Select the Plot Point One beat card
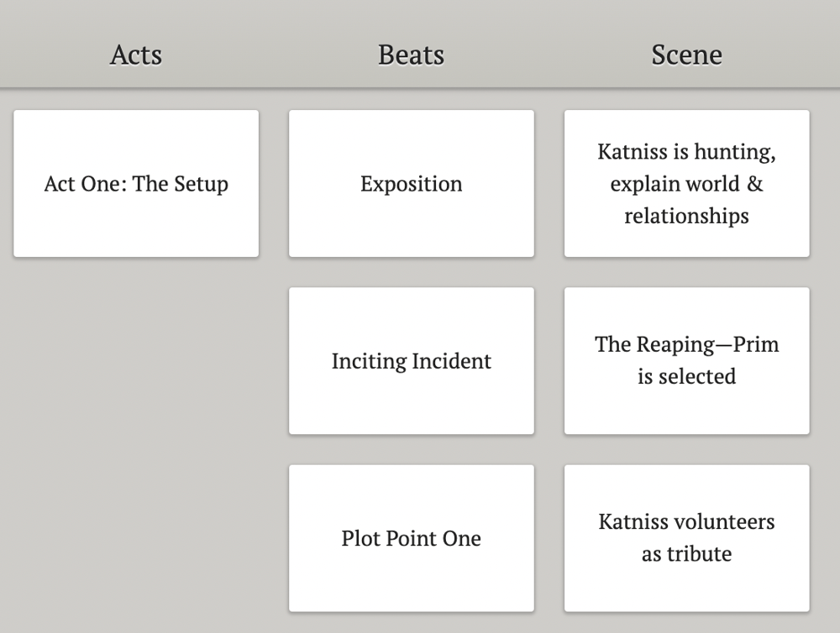840x633 pixels. pos(411,538)
